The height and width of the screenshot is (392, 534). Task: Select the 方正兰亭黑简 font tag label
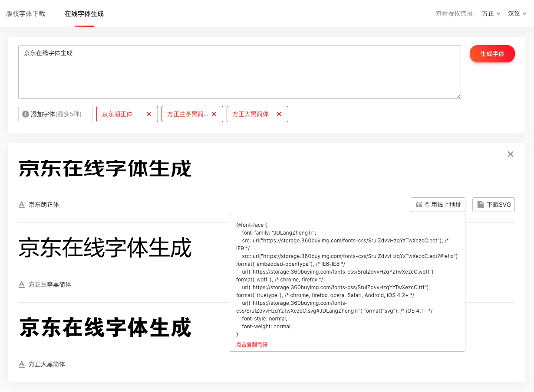coord(188,114)
